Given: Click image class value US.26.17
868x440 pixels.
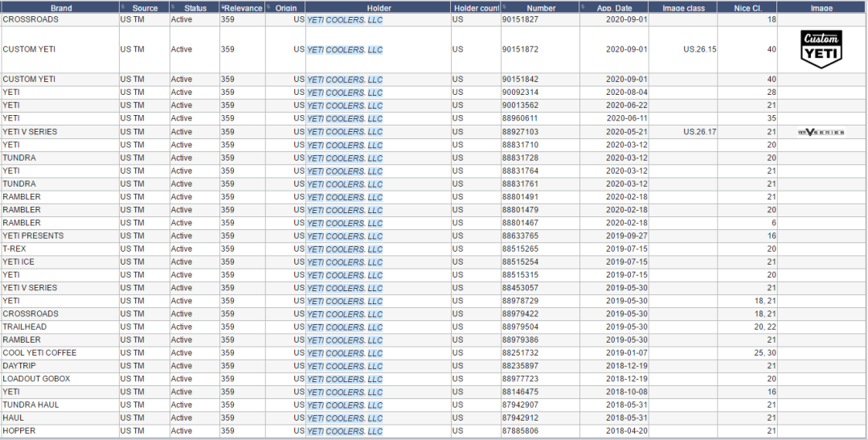Looking at the screenshot, I should pos(700,133).
